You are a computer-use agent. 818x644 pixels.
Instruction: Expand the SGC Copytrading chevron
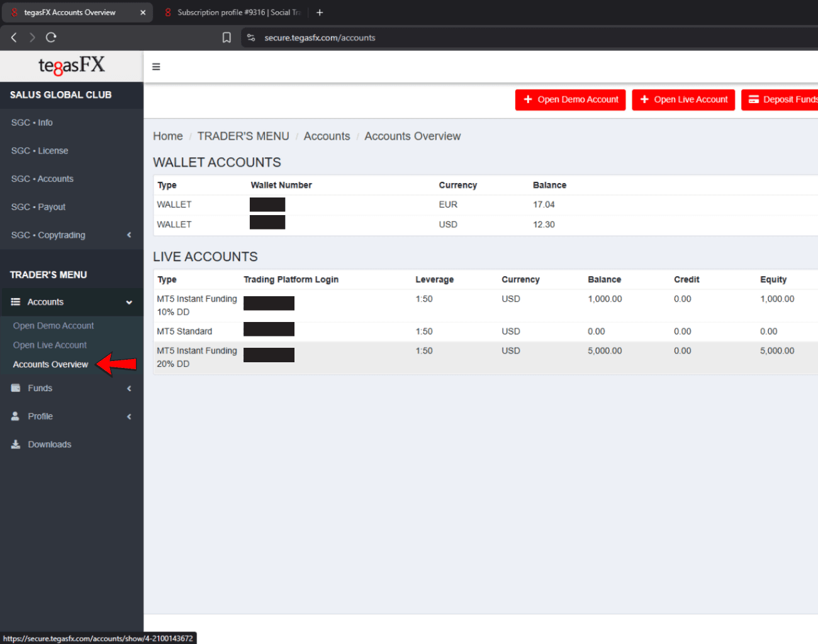129,235
